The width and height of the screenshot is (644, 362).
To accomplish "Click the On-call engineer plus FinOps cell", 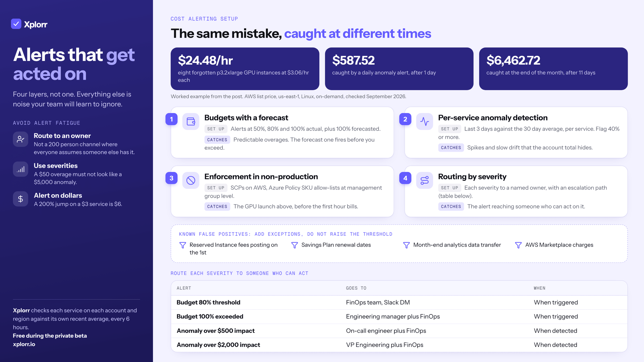I will 386,331.
